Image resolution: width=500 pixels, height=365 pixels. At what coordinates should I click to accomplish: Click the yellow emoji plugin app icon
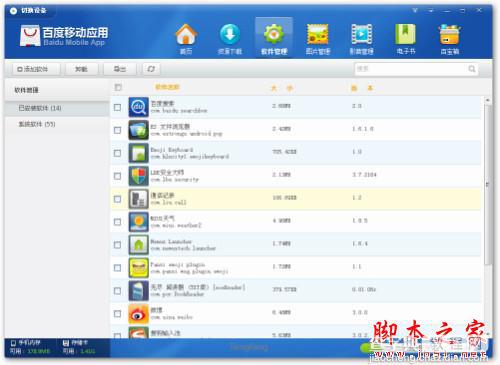(138, 268)
